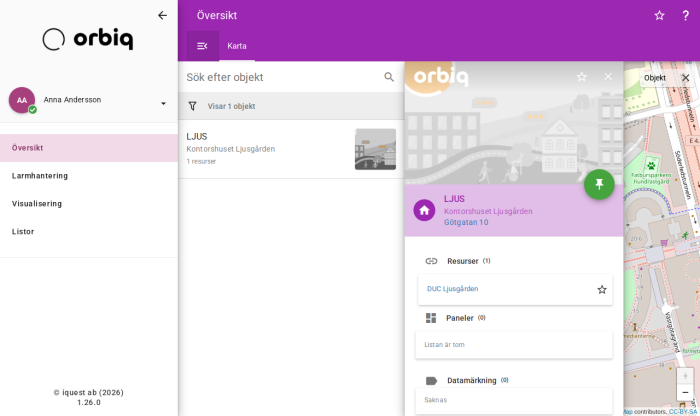Click the Listan är tom box

tap(514, 345)
